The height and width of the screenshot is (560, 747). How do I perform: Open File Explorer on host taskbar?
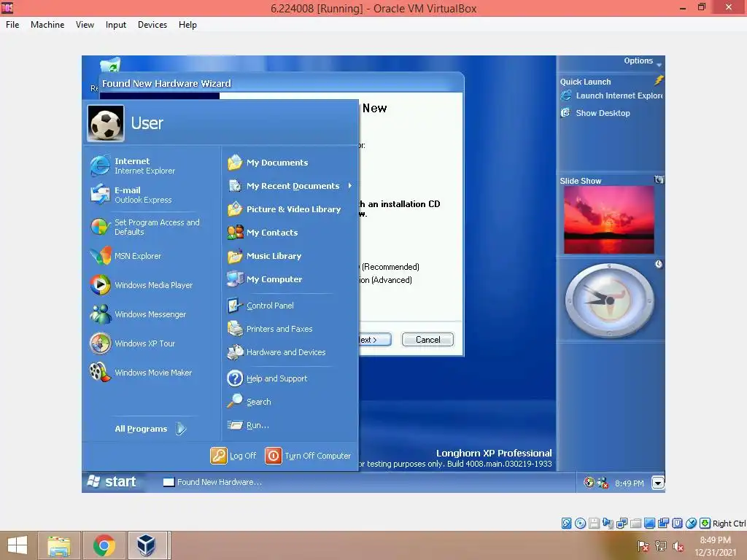59,545
